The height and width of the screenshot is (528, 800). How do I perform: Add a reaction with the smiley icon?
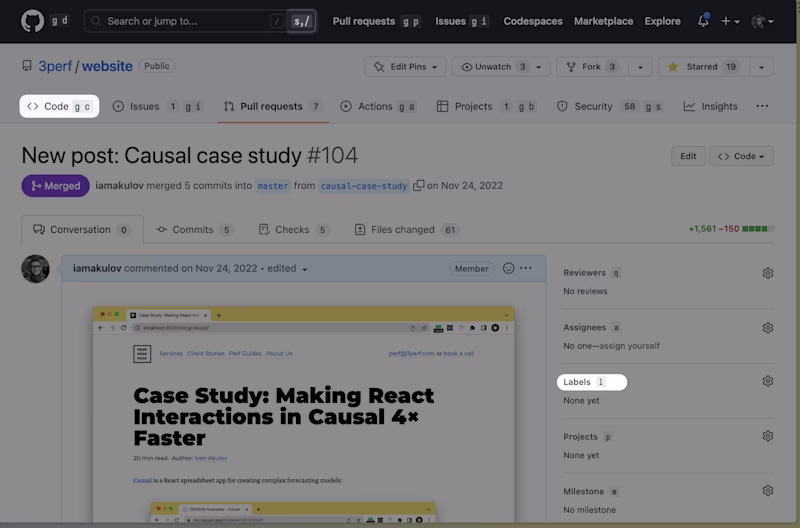508,268
